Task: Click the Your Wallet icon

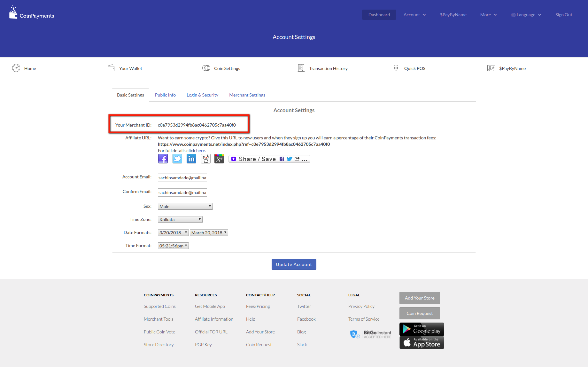Action: tap(111, 68)
